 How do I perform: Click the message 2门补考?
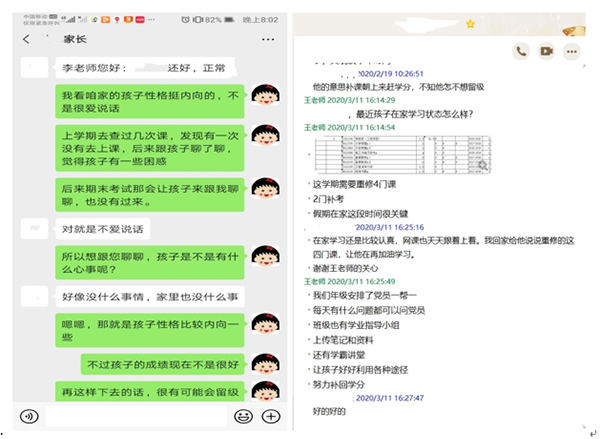tap(328, 199)
